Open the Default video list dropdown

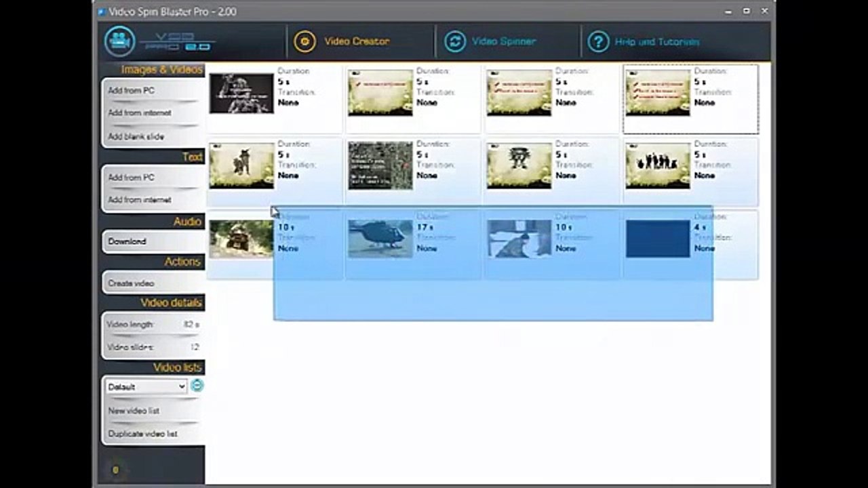click(146, 386)
